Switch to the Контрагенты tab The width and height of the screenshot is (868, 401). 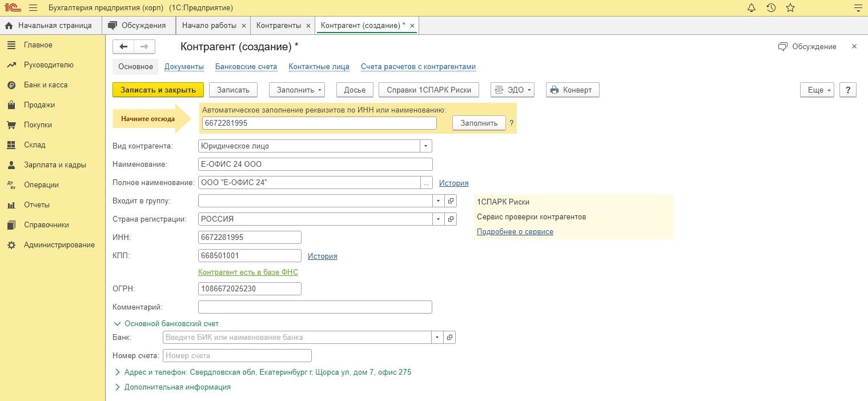point(278,26)
